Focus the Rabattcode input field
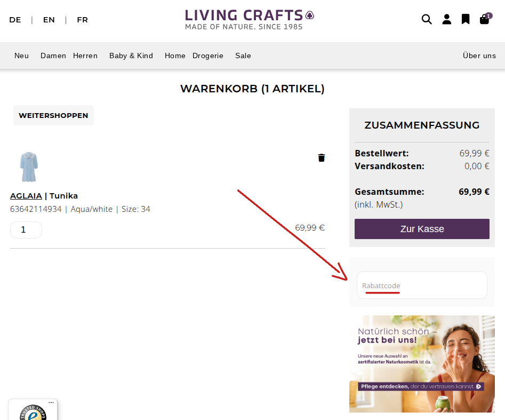 [422, 286]
